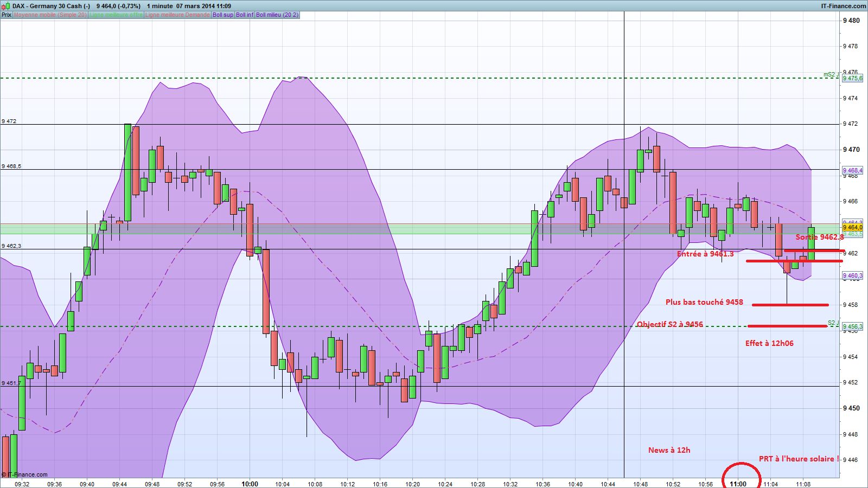This screenshot has height=488, width=868.
Task: Click the 9 450 price scale label
Action: coord(851,408)
